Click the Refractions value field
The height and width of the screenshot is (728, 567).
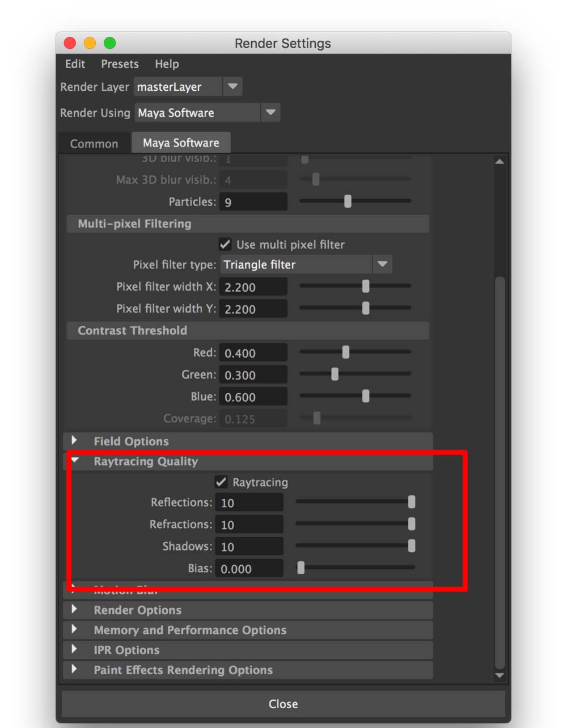249,524
